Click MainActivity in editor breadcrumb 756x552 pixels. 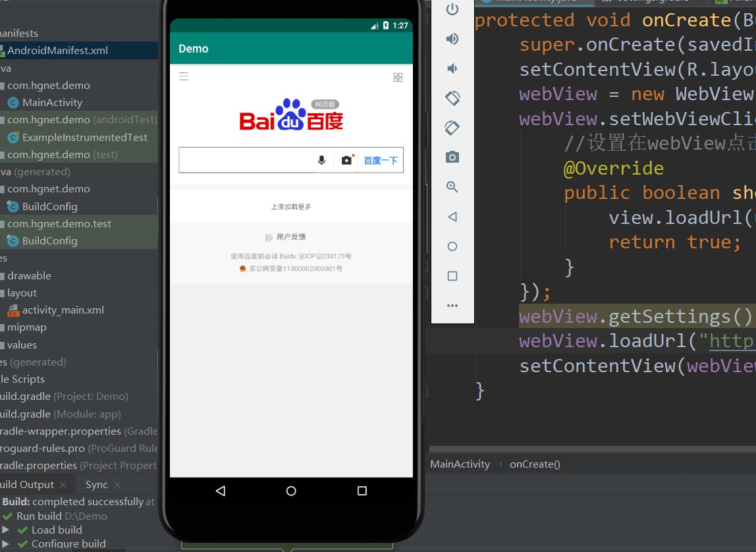tap(460, 464)
